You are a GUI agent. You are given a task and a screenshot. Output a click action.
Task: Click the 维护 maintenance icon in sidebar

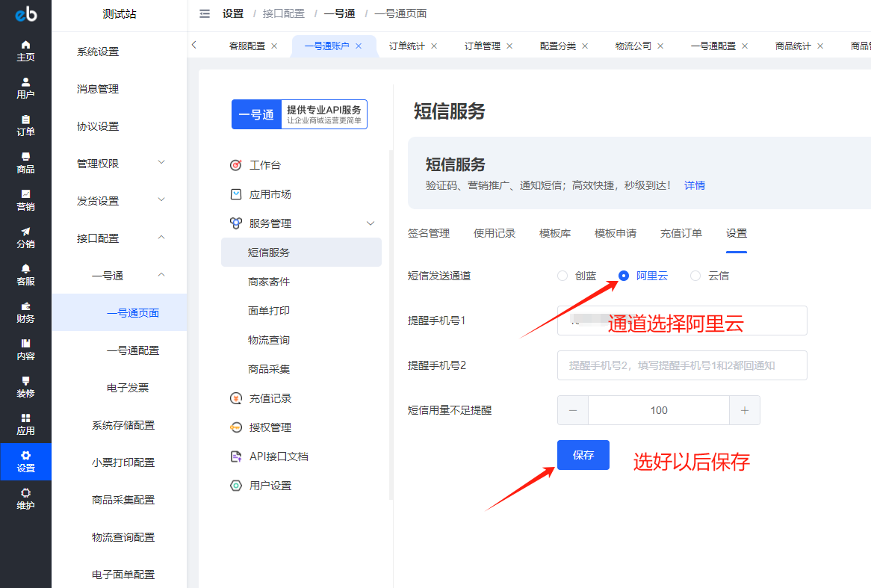25,493
